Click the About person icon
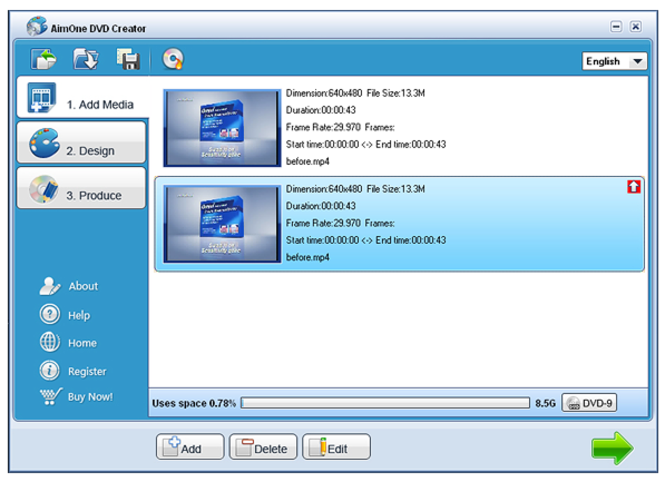The height and width of the screenshot is (482, 665). click(x=50, y=286)
